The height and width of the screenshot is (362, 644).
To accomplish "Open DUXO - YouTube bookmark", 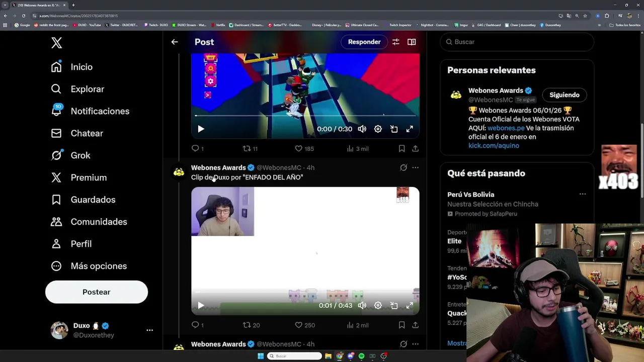I will [x=87, y=25].
